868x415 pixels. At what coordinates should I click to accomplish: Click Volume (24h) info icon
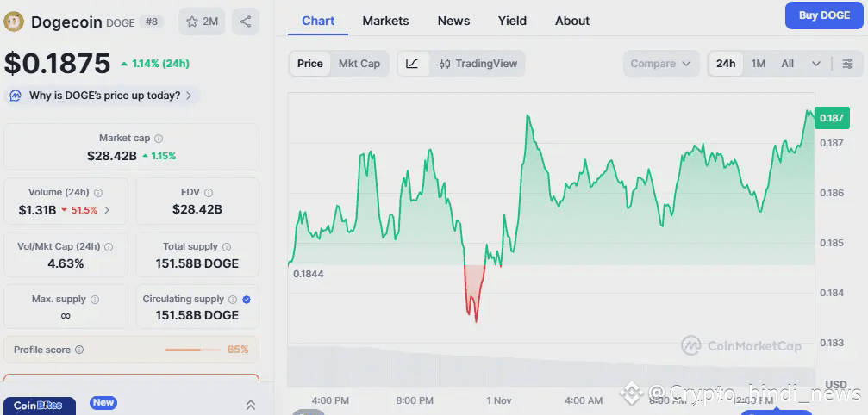click(98, 193)
